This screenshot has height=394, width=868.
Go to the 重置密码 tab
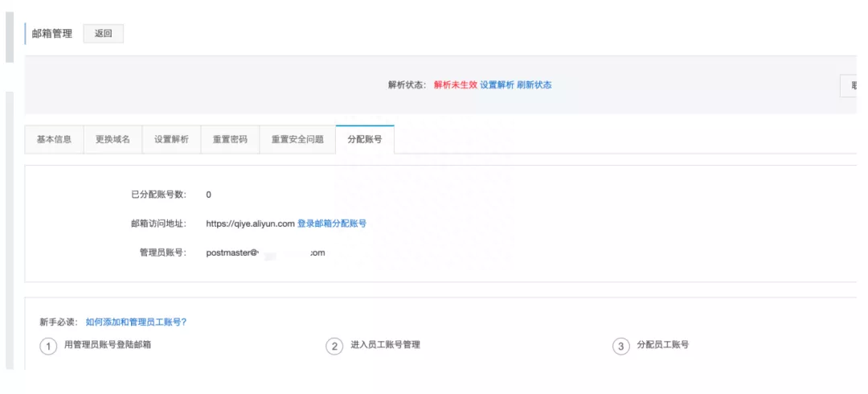tap(230, 139)
